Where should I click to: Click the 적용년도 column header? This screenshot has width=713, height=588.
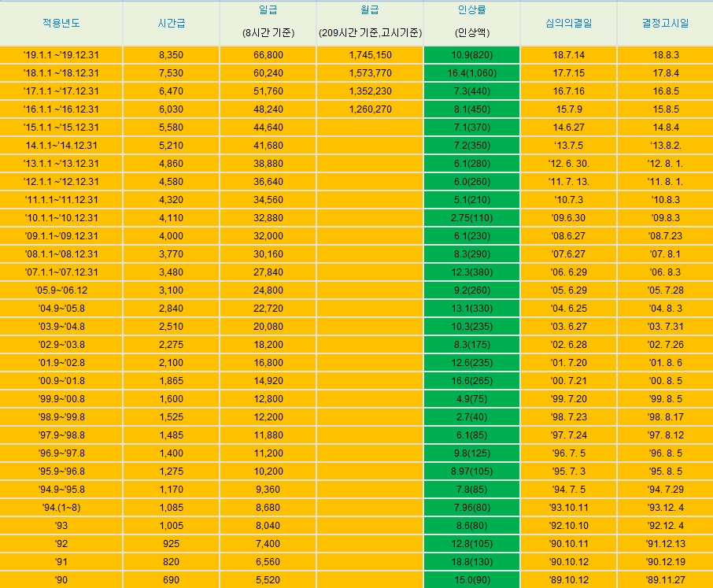click(61, 23)
